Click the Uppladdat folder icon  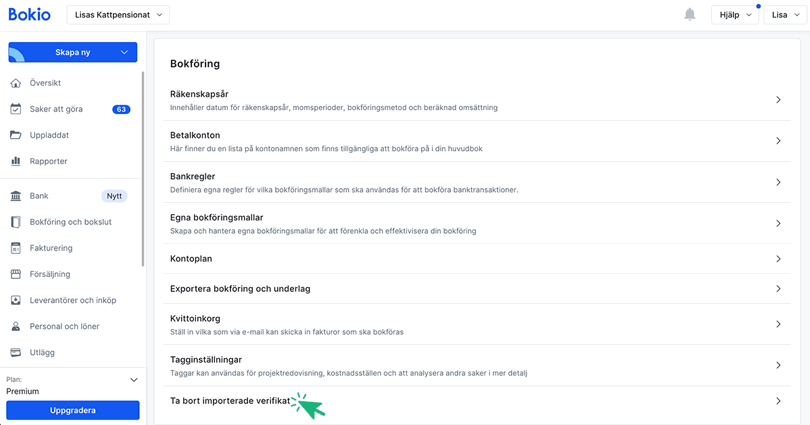point(15,135)
